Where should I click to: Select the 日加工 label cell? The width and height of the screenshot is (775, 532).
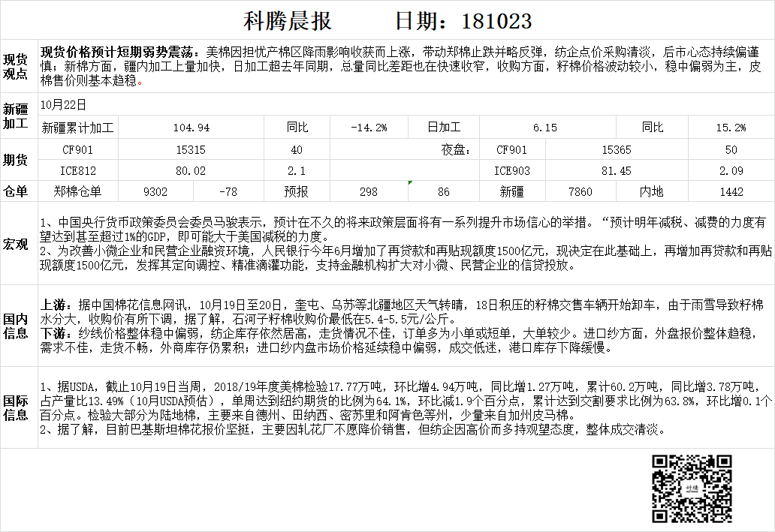443,128
